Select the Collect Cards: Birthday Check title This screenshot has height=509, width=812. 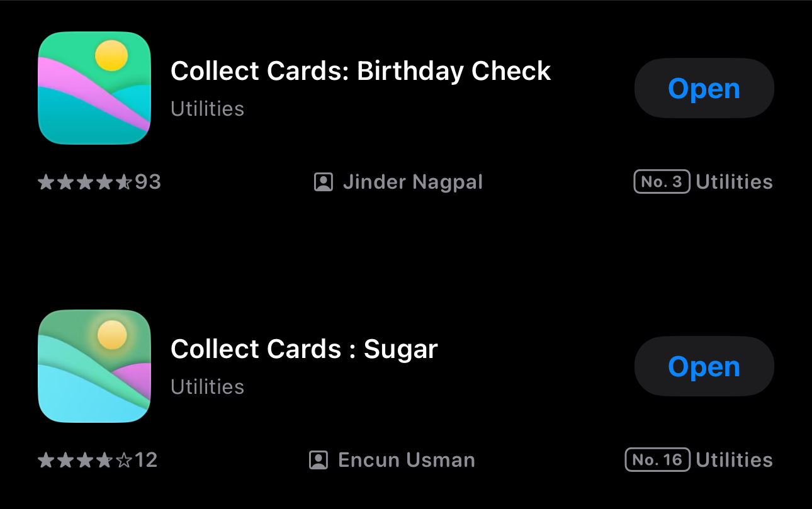coord(361,71)
